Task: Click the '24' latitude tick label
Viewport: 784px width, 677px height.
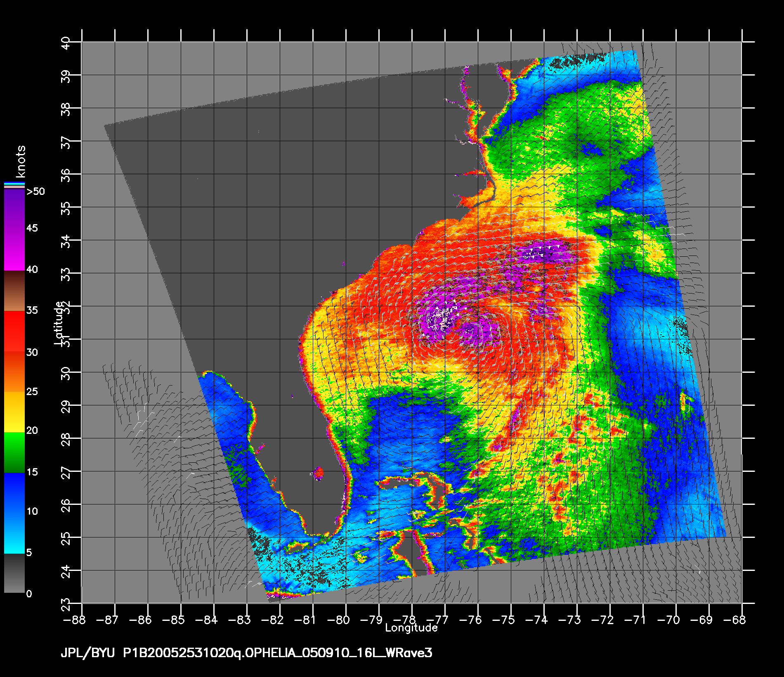Action: click(x=66, y=571)
